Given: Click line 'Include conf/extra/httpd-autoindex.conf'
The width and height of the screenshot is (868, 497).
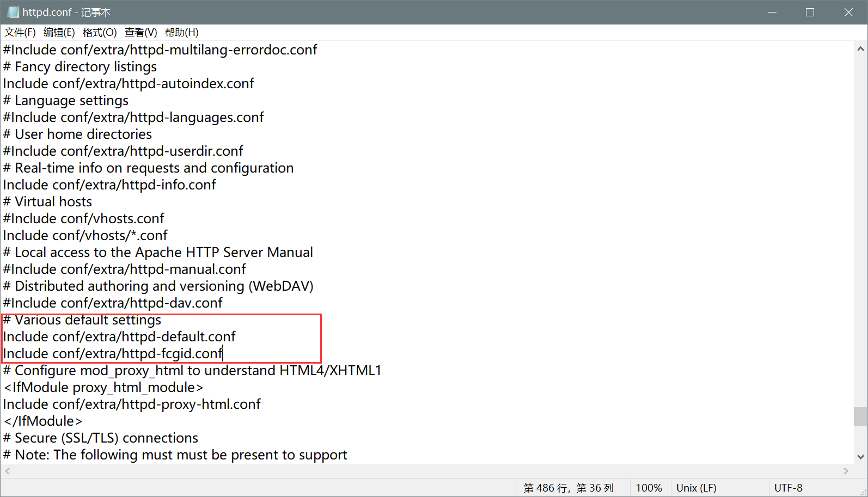Looking at the screenshot, I should tap(129, 84).
